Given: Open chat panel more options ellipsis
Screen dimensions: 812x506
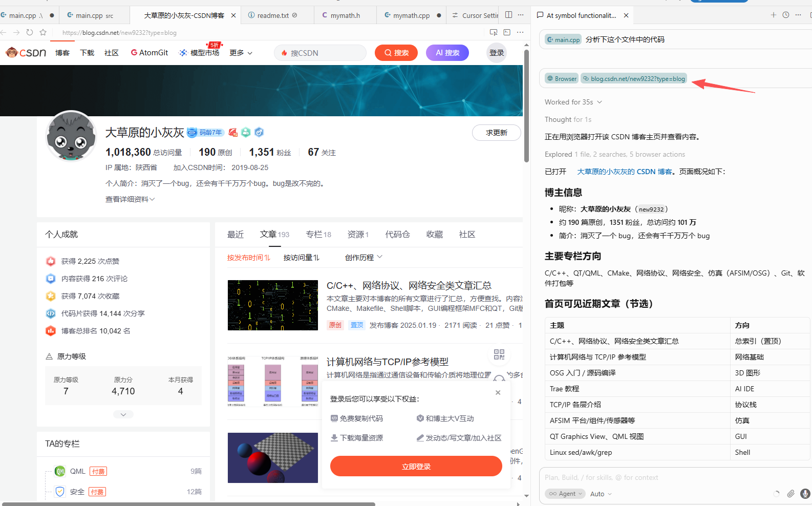Looking at the screenshot, I should point(798,15).
